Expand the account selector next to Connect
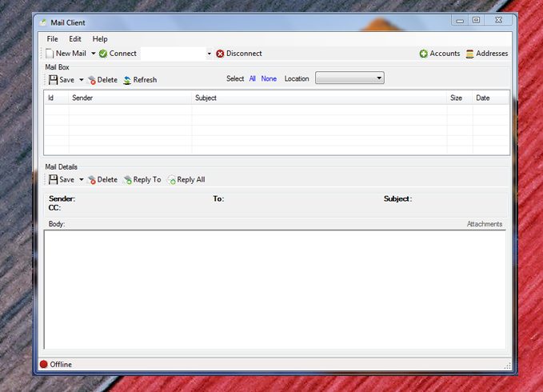The width and height of the screenshot is (543, 392). [x=210, y=54]
